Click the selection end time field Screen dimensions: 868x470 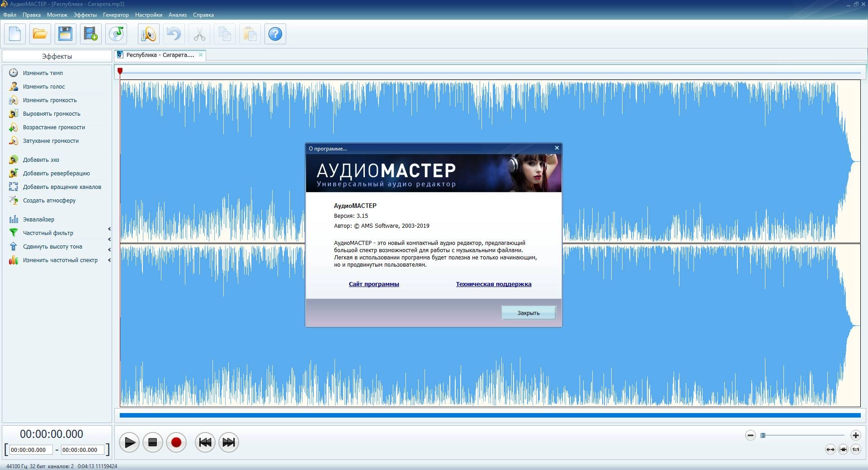tap(82, 450)
